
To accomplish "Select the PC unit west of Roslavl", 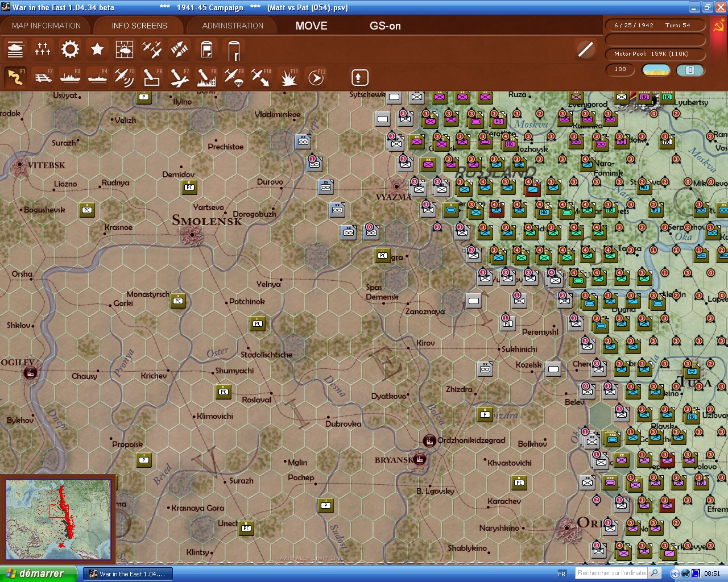I will (224, 392).
